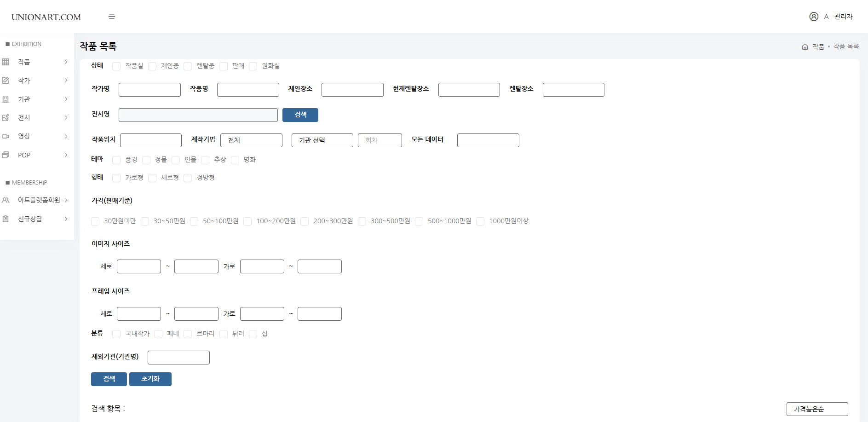
Task: Open the 제작기법 전체 dropdown
Action: (251, 140)
